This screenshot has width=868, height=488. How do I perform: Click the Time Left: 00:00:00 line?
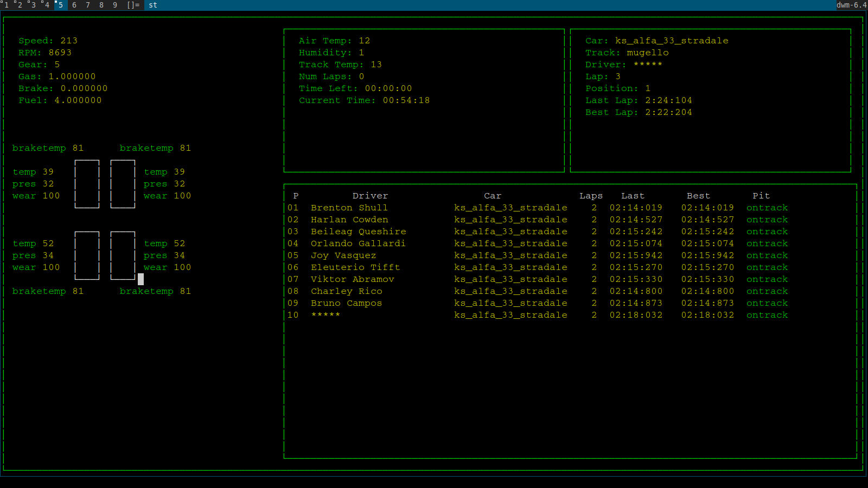[x=355, y=88]
